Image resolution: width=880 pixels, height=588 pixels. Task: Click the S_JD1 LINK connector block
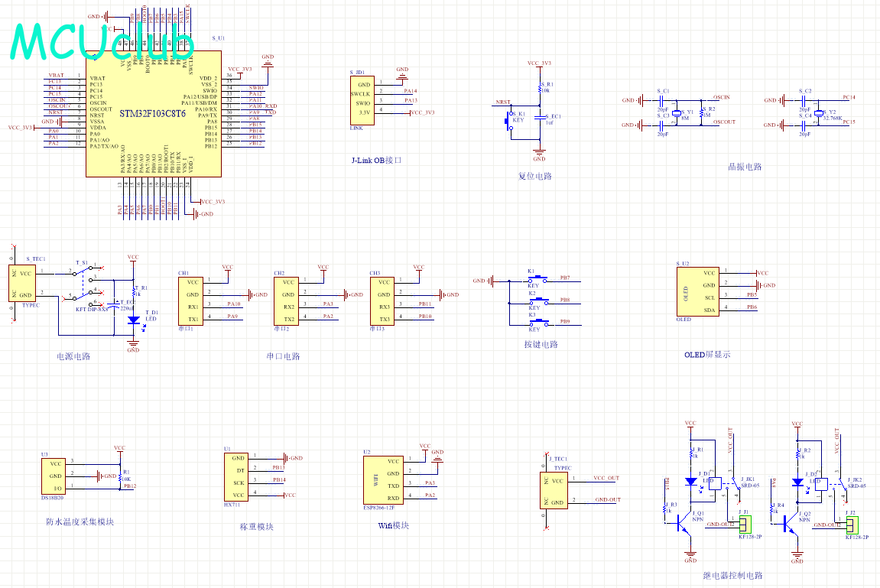click(x=362, y=100)
